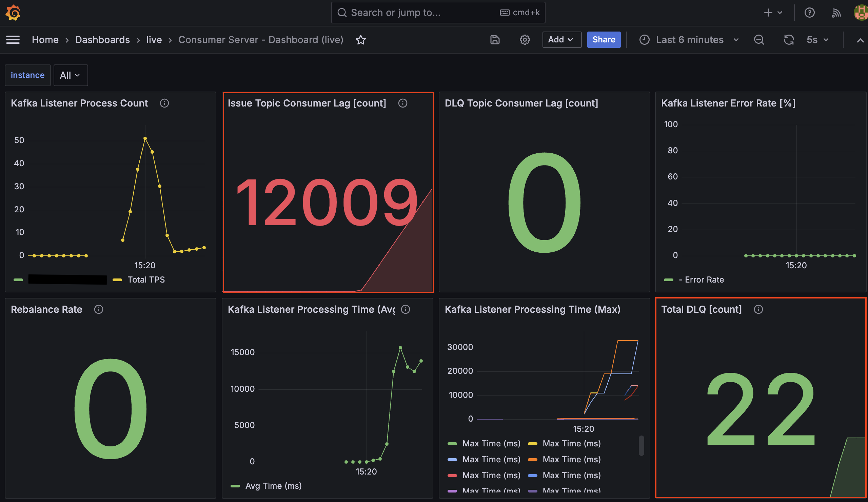Image resolution: width=868 pixels, height=502 pixels.
Task: Open dashboard settings gear
Action: click(524, 40)
